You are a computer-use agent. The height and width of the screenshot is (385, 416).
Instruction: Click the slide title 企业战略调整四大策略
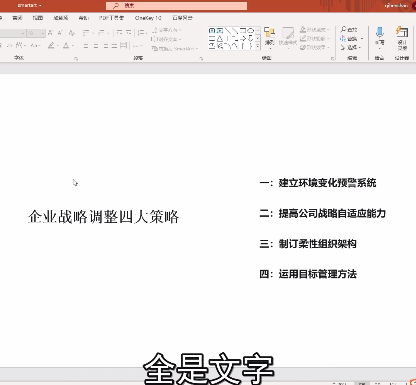(104, 217)
